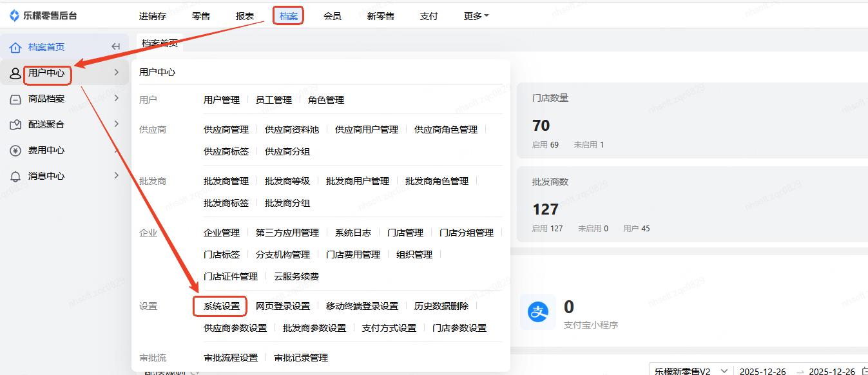Open 门店参数设置 link
The height and width of the screenshot is (375, 868).
pos(459,328)
